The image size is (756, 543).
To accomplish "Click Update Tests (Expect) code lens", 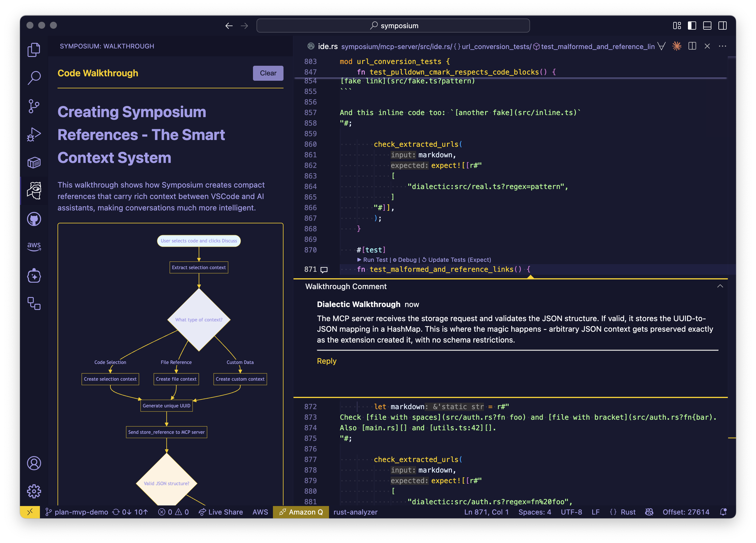I will click(x=456, y=260).
